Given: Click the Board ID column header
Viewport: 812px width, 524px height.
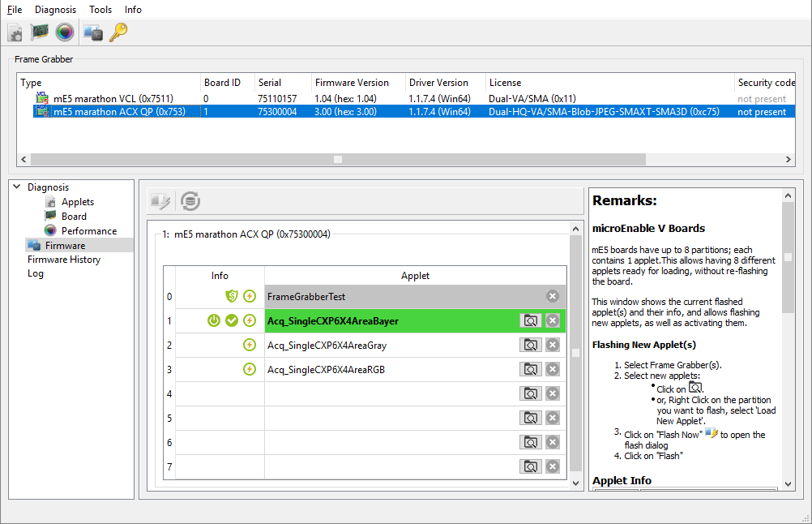Looking at the screenshot, I should 227,83.
